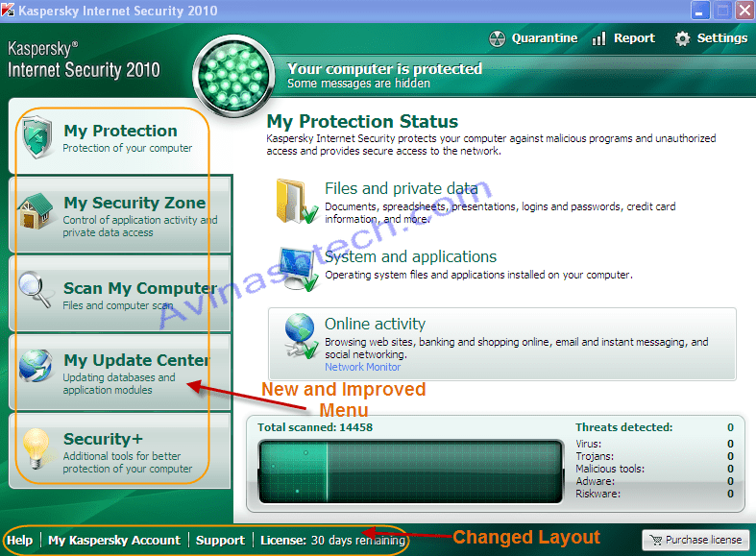Click the Online activity globe icon
The width and height of the screenshot is (756, 556).
301,336
